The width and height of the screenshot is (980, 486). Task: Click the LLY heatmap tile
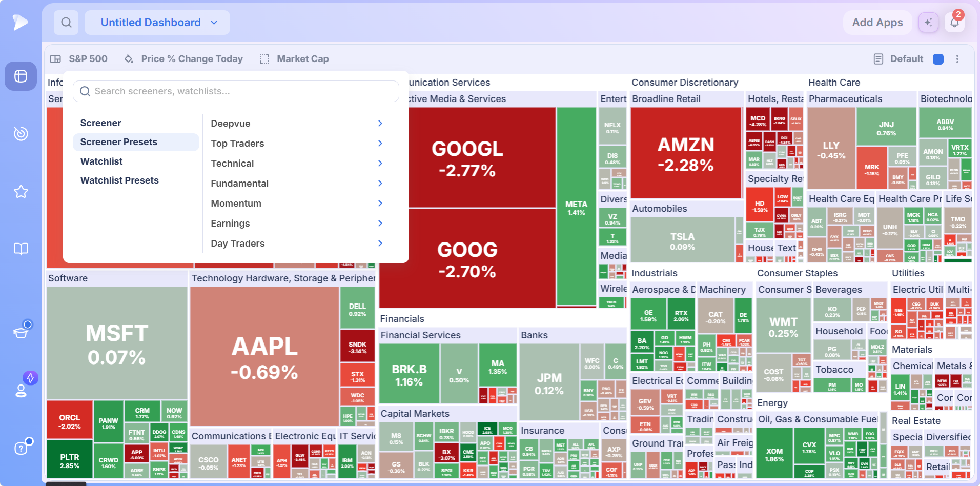click(x=831, y=149)
